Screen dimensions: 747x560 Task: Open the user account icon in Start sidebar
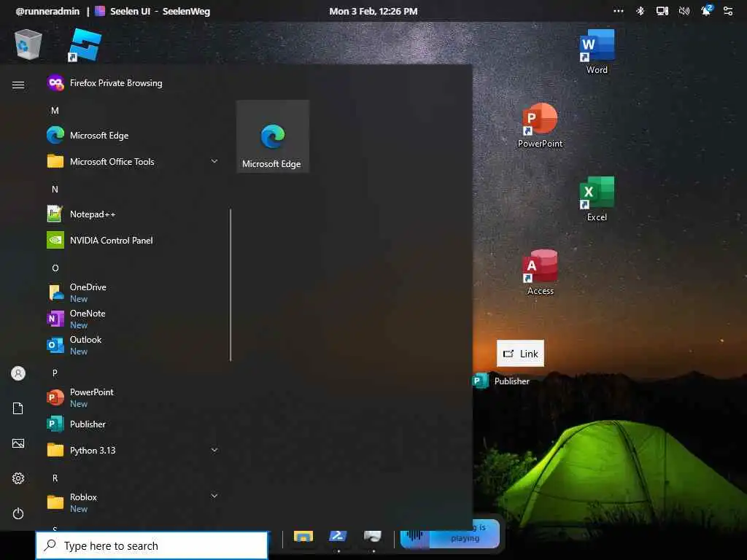18,373
